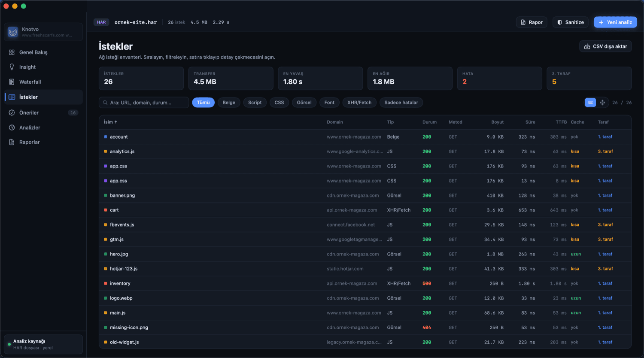
Task: Click CSV dışa aktar button
Action: 605,46
